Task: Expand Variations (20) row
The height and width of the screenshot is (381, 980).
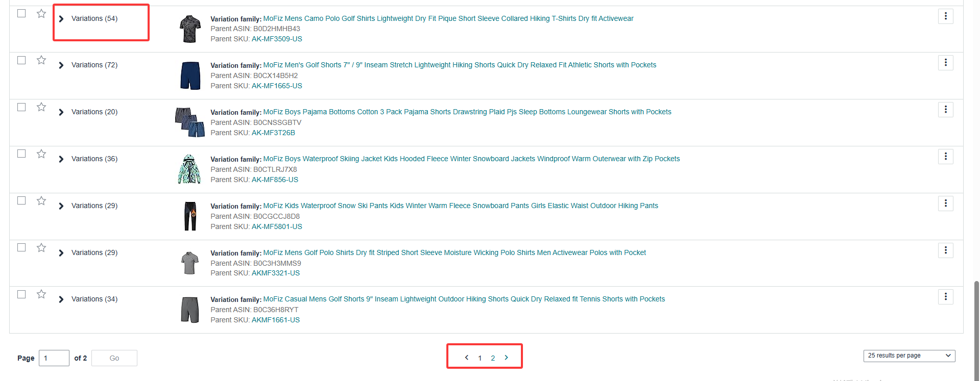Action: (61, 112)
